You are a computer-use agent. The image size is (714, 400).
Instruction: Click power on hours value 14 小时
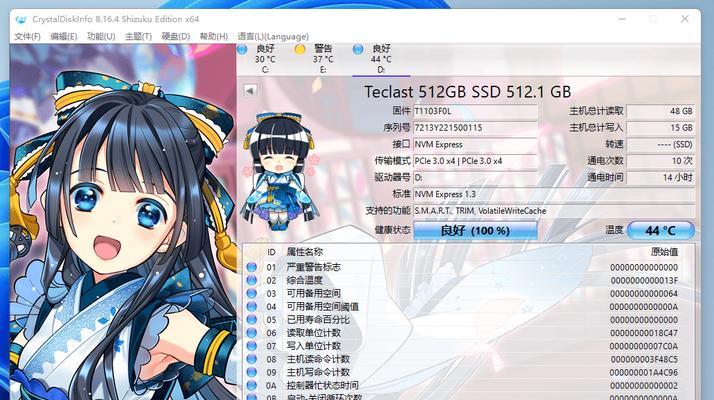pyautogui.click(x=661, y=177)
